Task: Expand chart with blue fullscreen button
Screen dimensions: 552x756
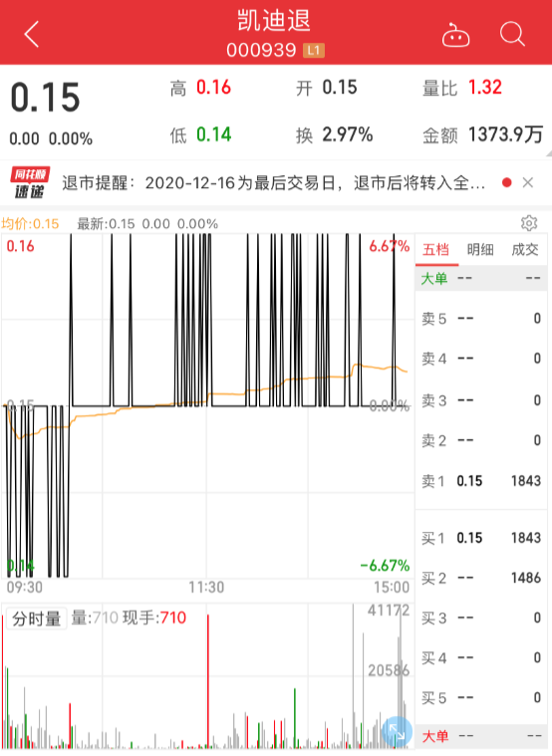Action: [x=397, y=731]
